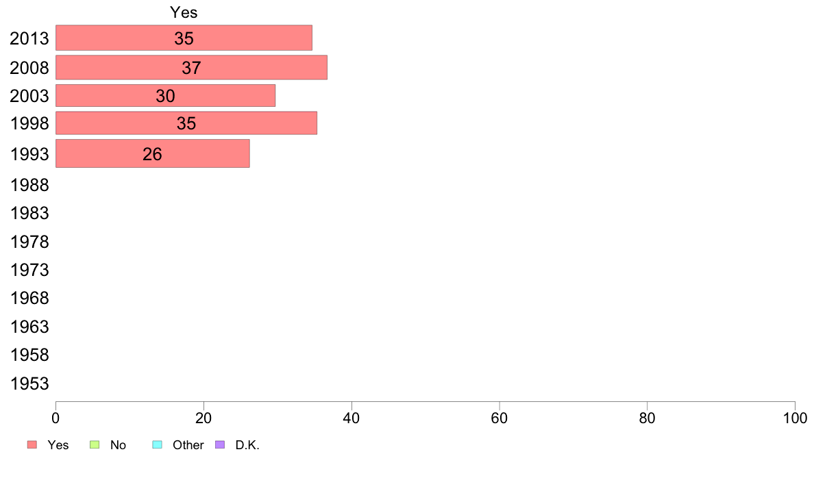This screenshot has height=504, width=814.
Task: Click the 1973 year label
Action: coord(29,270)
